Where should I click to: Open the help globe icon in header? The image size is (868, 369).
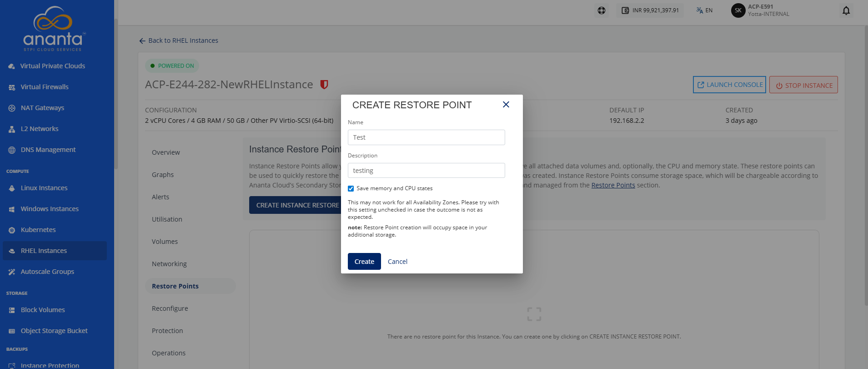602,10
